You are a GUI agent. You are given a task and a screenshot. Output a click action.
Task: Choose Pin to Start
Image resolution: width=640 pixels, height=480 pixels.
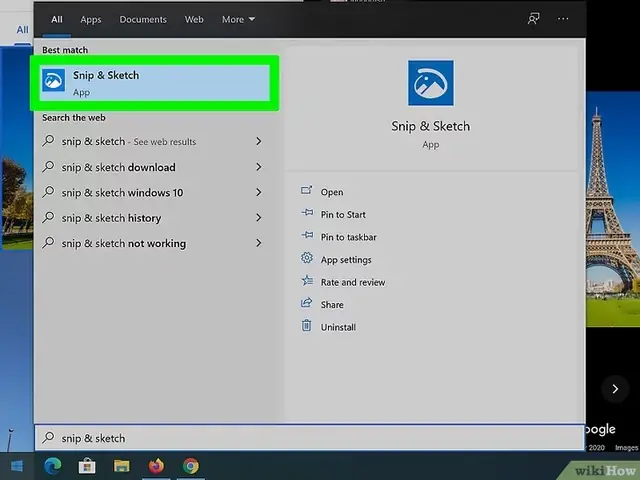coord(343,214)
